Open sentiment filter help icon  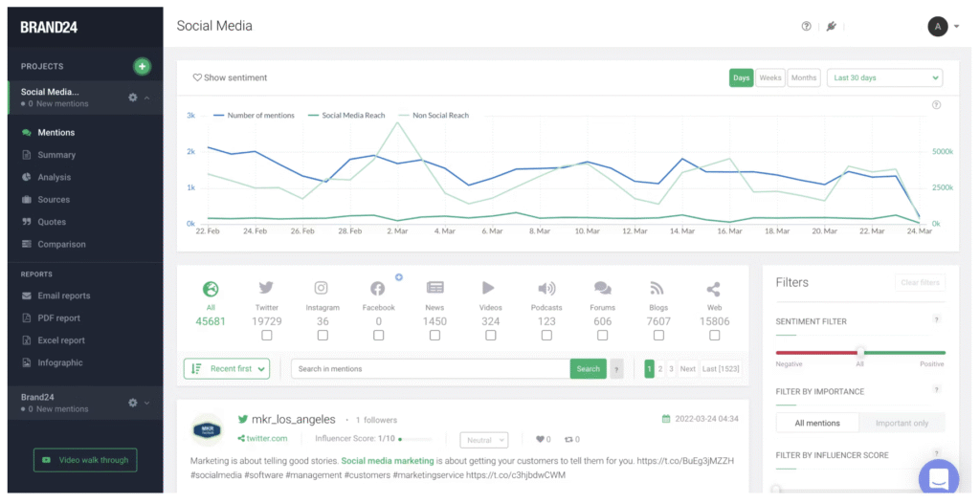pyautogui.click(x=936, y=320)
